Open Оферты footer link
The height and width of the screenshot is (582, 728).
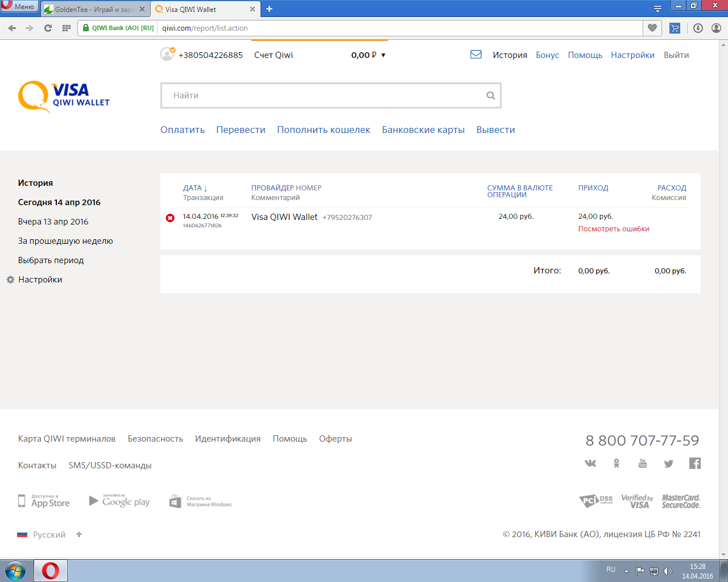point(336,439)
